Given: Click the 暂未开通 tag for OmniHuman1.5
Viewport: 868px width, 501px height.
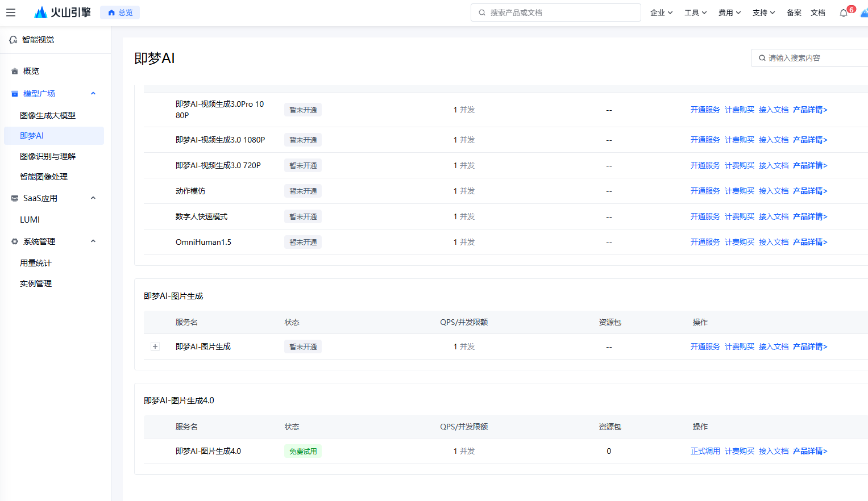Looking at the screenshot, I should (x=303, y=242).
